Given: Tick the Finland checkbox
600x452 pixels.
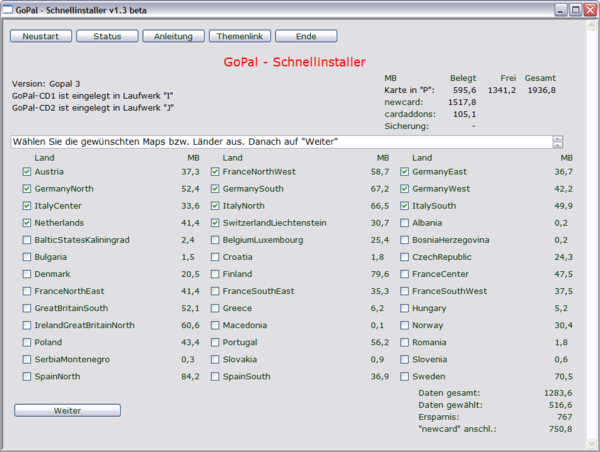Looking at the screenshot, I should point(215,274).
